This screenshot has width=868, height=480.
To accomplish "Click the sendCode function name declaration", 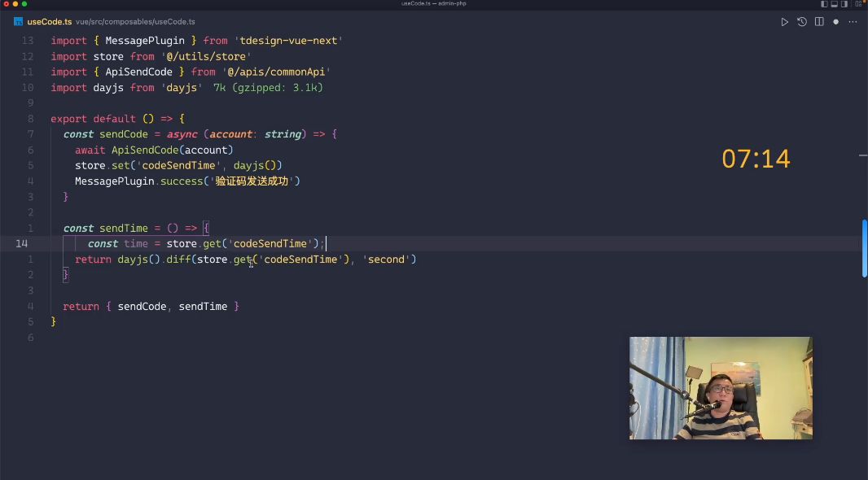I will coord(124,134).
